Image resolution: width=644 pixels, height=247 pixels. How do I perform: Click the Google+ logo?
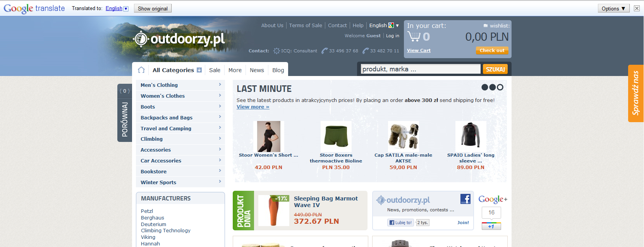click(493, 199)
